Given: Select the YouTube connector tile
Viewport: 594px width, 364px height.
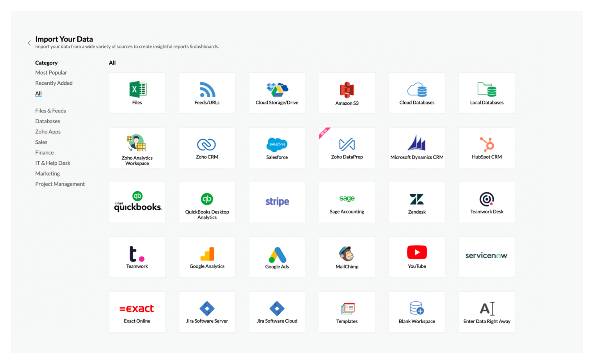Looking at the screenshot, I should (417, 257).
